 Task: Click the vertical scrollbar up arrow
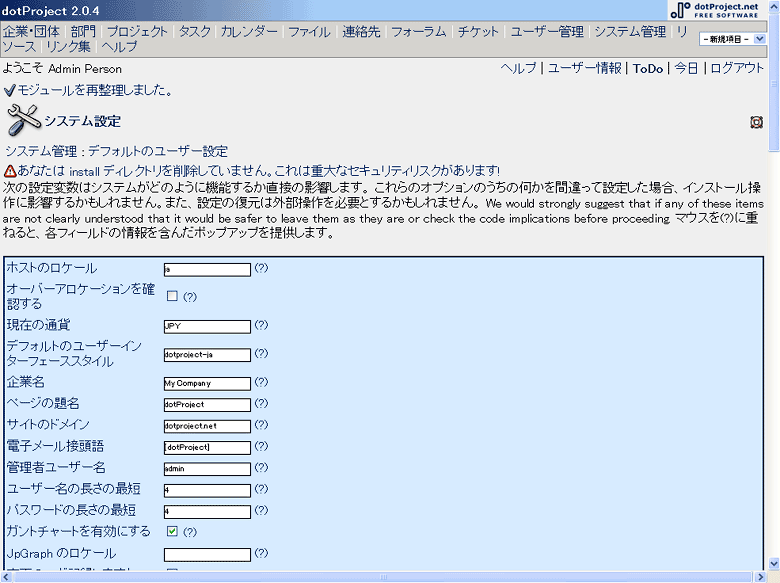point(774,6)
